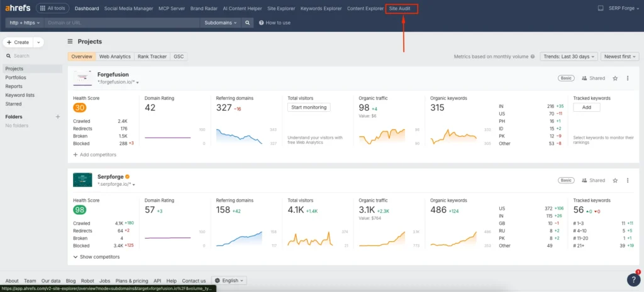Image resolution: width=644 pixels, height=292 pixels.
Task: Open Social Media Manager in top navigation
Action: (128, 8)
